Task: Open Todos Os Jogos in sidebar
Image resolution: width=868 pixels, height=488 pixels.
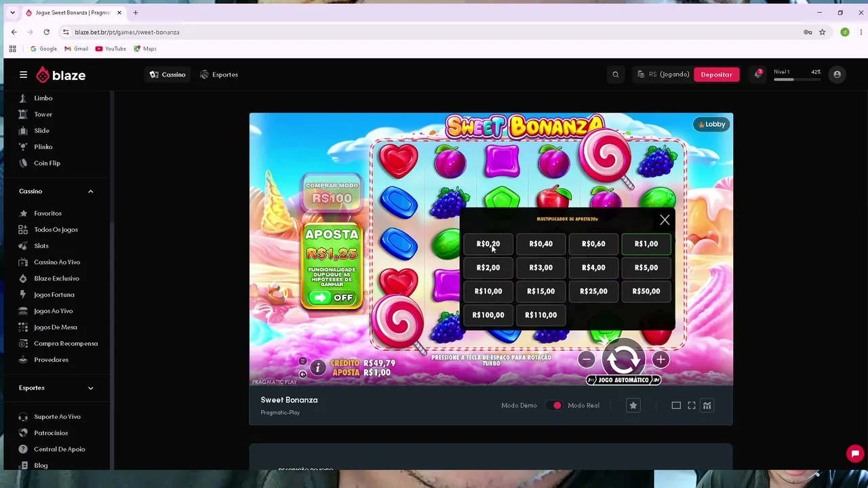Action: (x=56, y=230)
